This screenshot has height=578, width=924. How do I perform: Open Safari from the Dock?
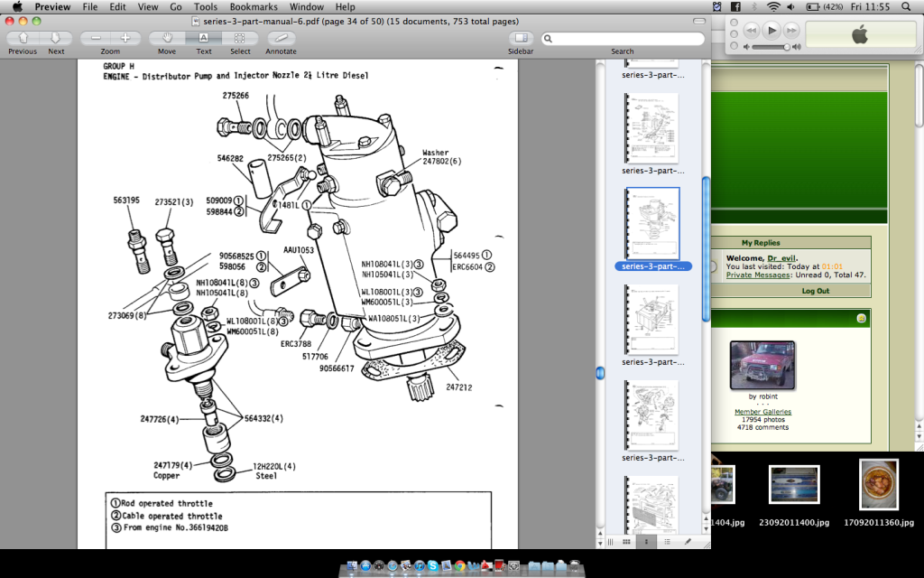click(393, 565)
